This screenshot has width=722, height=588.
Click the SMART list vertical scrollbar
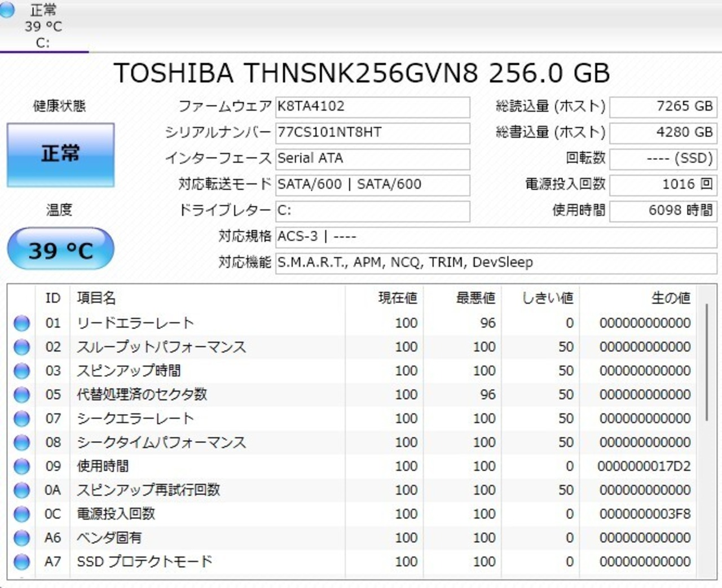(707, 362)
